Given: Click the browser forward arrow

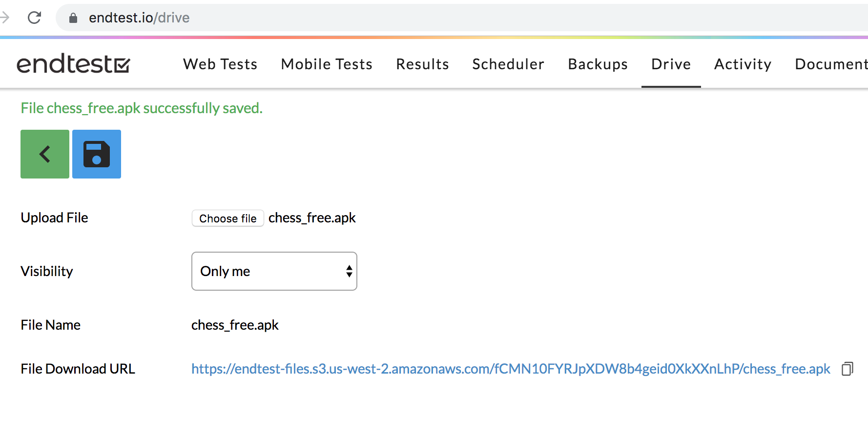Looking at the screenshot, I should [x=5, y=18].
